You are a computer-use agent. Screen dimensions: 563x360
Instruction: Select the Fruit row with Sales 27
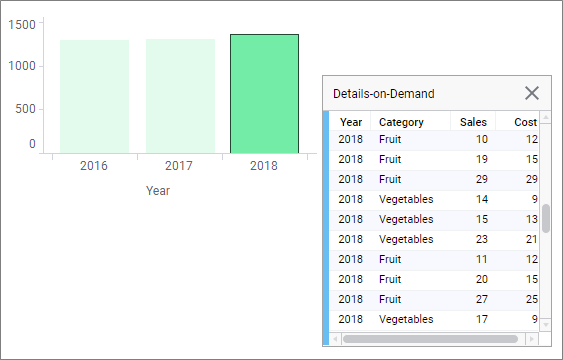[x=434, y=299]
